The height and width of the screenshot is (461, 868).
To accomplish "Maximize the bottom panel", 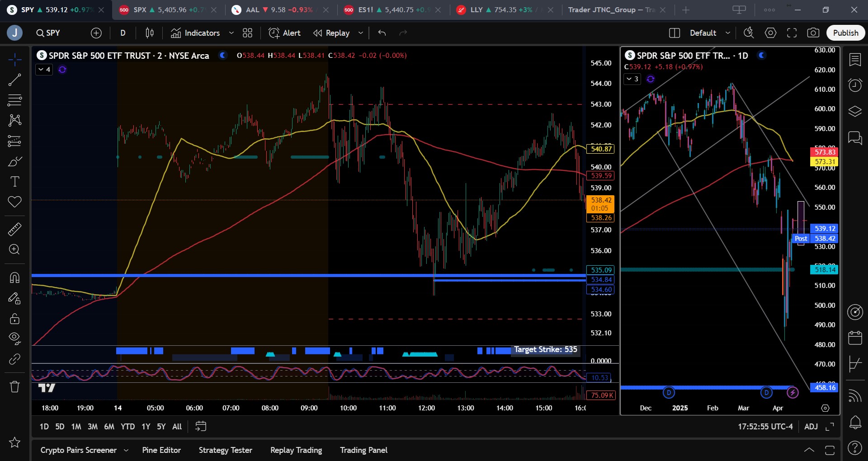I will (830, 450).
